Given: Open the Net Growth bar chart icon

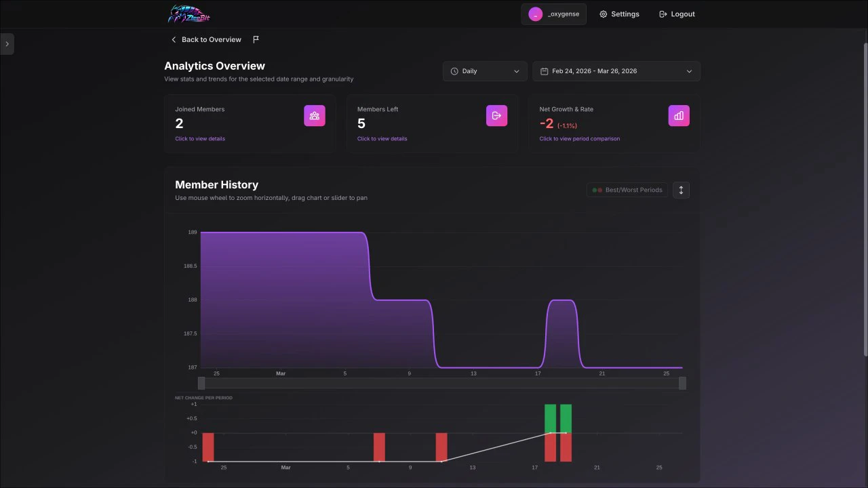Looking at the screenshot, I should tap(679, 115).
